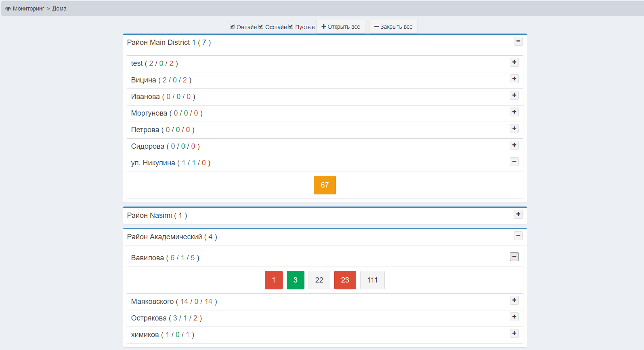Open Мониторинг in the breadcrumb
Viewport: 644px width, 350px height.
tap(28, 8)
